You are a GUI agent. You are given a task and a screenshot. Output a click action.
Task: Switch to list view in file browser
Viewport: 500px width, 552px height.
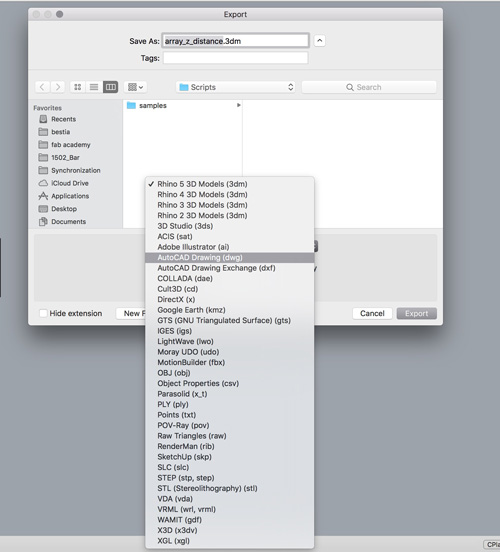(x=94, y=87)
